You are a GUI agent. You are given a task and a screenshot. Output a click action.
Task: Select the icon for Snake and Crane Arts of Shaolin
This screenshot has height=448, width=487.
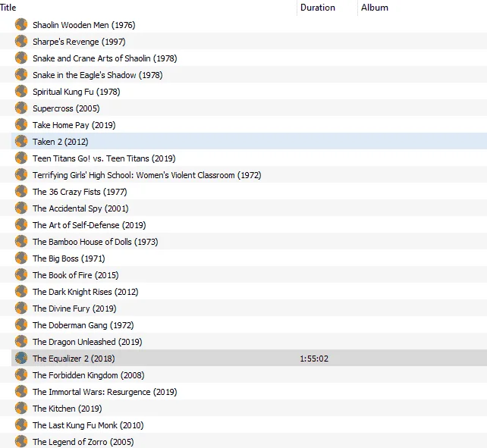pos(21,58)
